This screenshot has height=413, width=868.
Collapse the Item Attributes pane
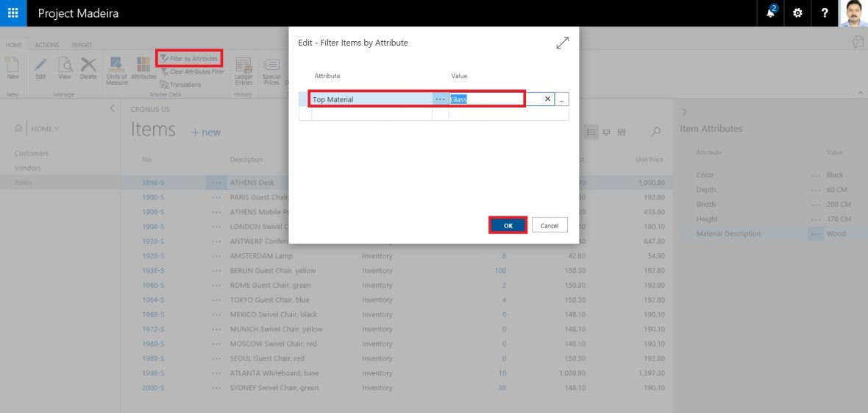click(684, 112)
